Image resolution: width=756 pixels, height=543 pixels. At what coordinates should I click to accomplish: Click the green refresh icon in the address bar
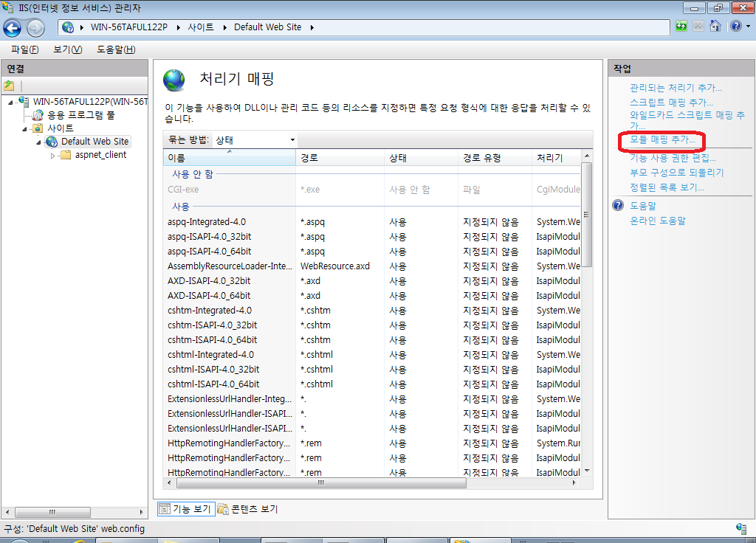tap(680, 26)
